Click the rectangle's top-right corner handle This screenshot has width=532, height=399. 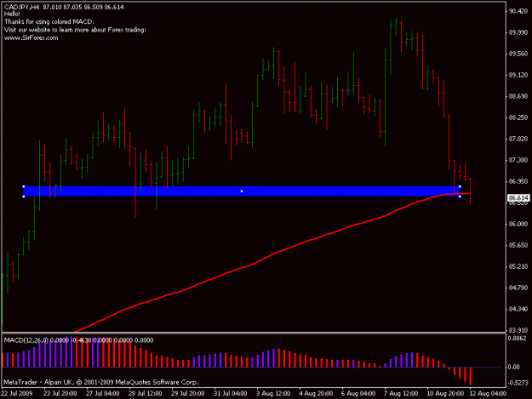460,186
